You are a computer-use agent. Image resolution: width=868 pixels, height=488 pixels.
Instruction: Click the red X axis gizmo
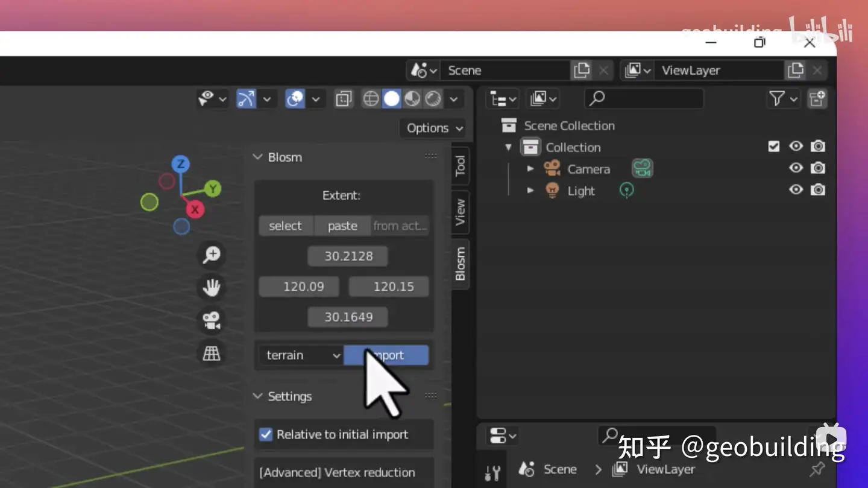(x=195, y=209)
